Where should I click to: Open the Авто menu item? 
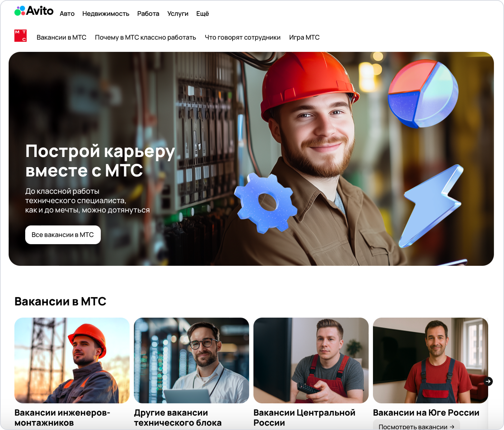point(67,14)
